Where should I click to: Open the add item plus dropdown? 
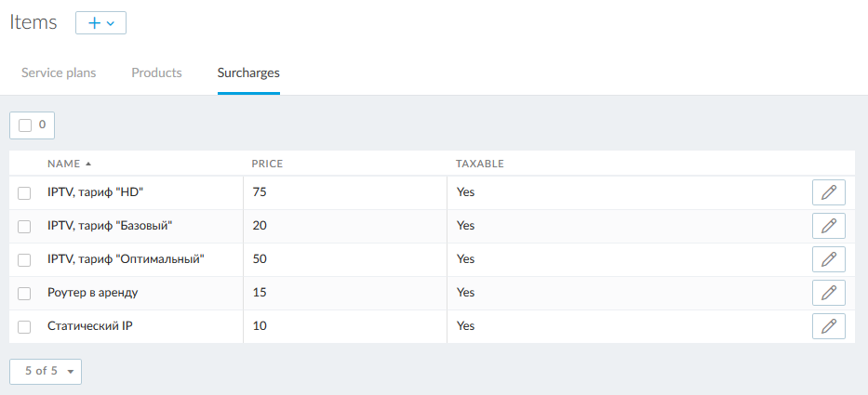[x=100, y=23]
